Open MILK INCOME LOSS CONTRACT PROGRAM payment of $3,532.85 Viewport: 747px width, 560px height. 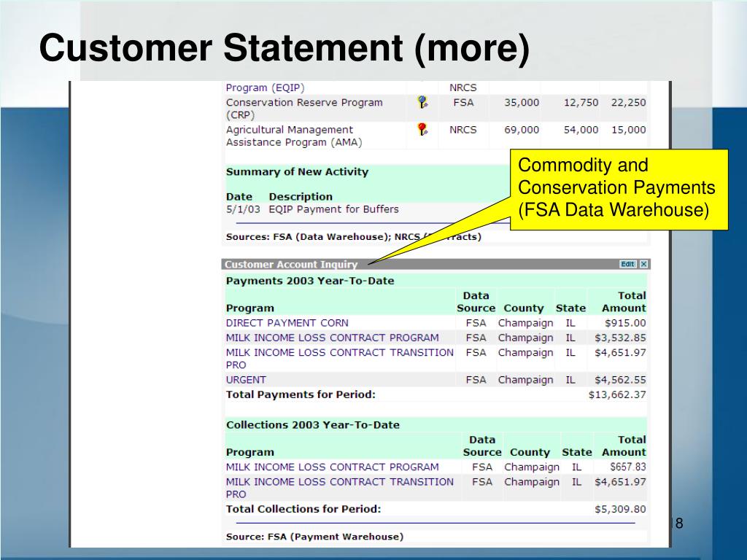coord(332,338)
